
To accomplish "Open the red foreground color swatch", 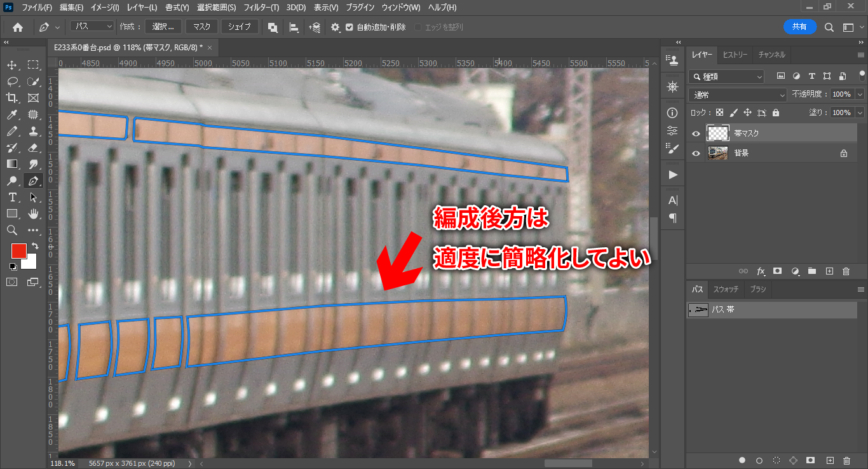I will click(x=18, y=251).
